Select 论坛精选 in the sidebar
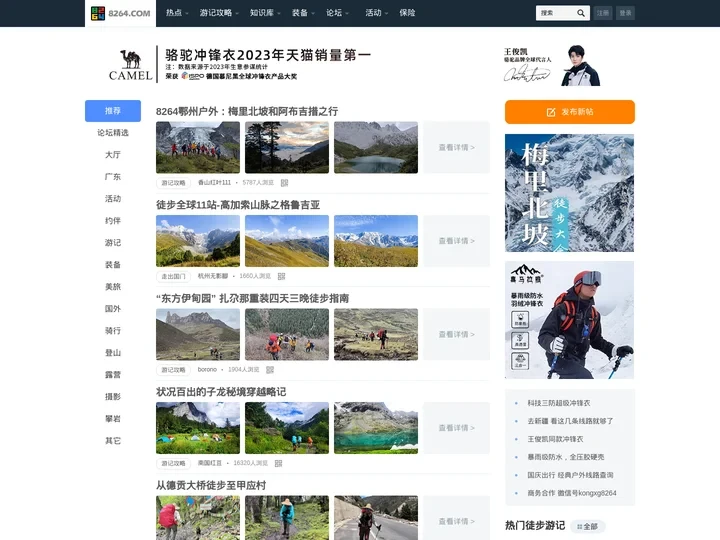Viewport: 720px width, 540px height. [113, 133]
